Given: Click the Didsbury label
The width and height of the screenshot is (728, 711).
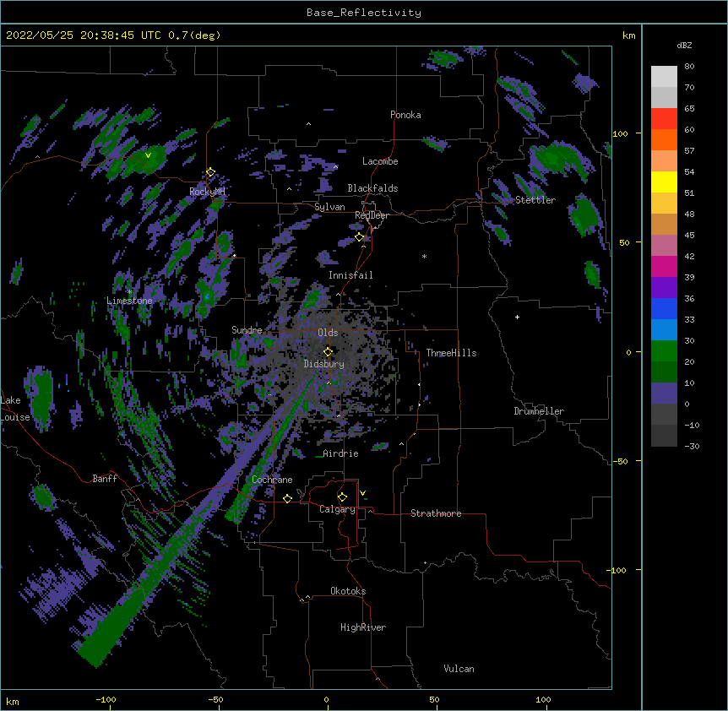Looking at the screenshot, I should pyautogui.click(x=324, y=364).
